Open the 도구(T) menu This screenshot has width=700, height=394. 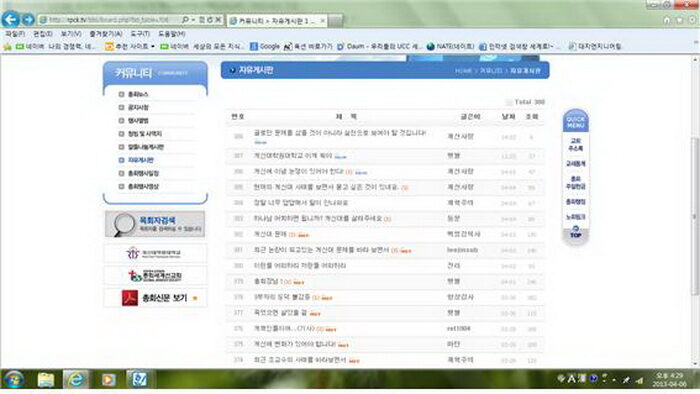click(140, 34)
